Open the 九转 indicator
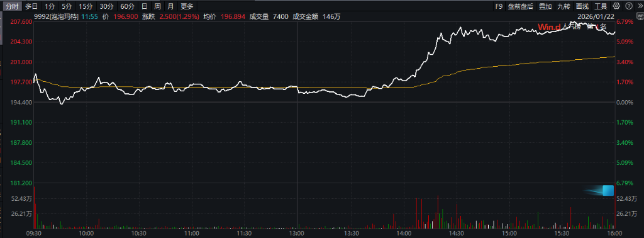This screenshot has width=644, height=238. pyautogui.click(x=564, y=6)
